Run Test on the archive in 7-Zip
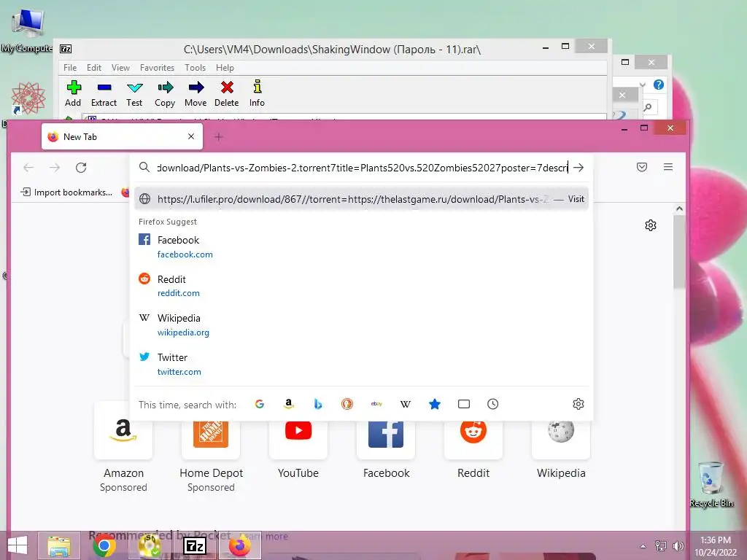The width and height of the screenshot is (747, 560). tap(134, 93)
